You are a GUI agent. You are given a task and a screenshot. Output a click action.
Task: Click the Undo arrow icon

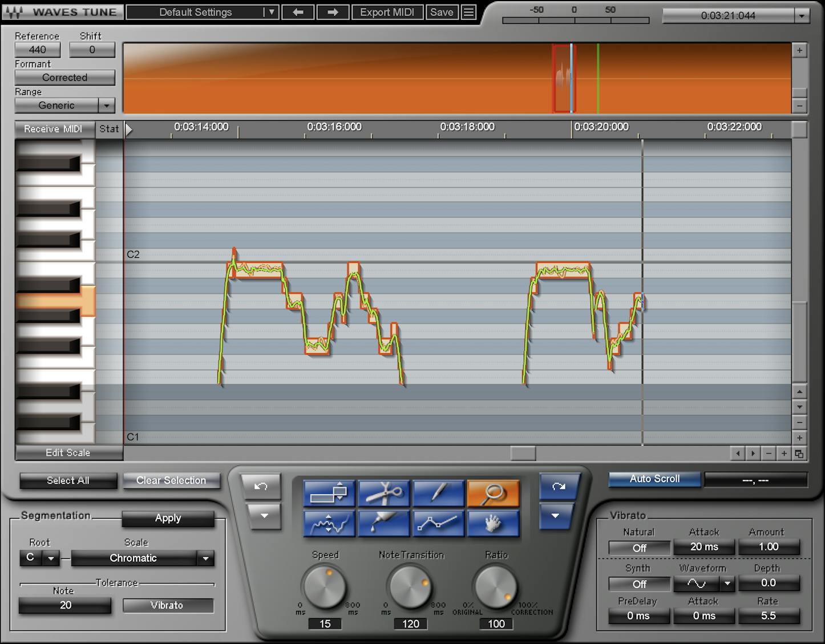point(261,487)
